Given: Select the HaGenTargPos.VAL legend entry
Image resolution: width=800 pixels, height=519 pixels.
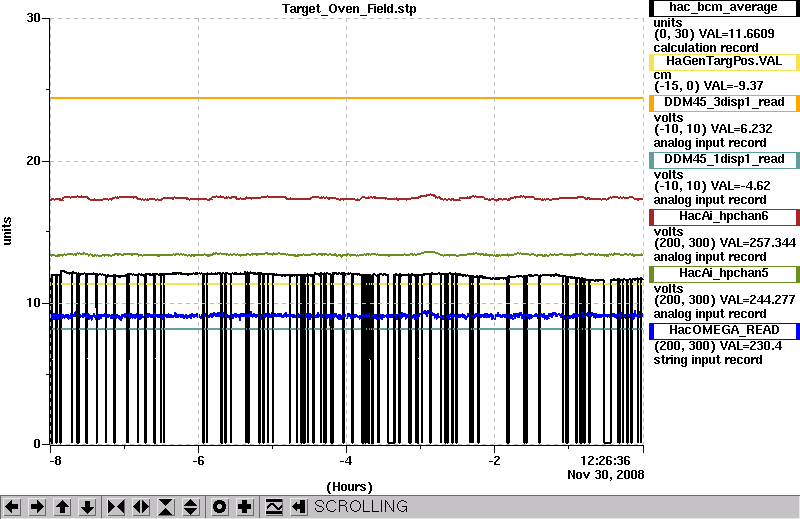Looking at the screenshot, I should click(x=724, y=62).
